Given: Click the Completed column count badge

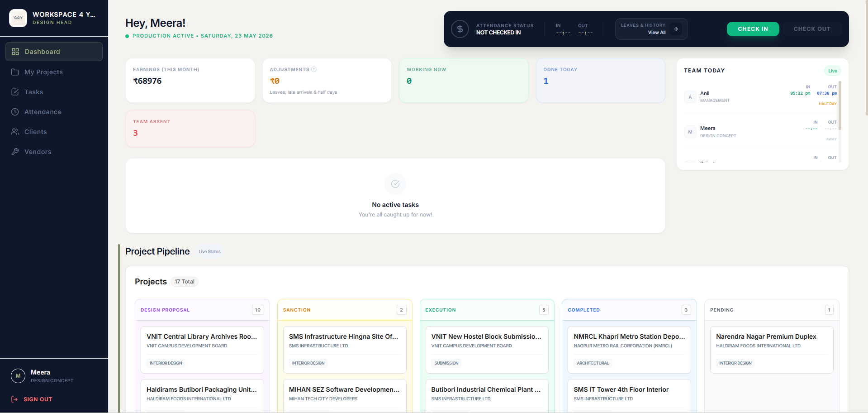Looking at the screenshot, I should 686,310.
